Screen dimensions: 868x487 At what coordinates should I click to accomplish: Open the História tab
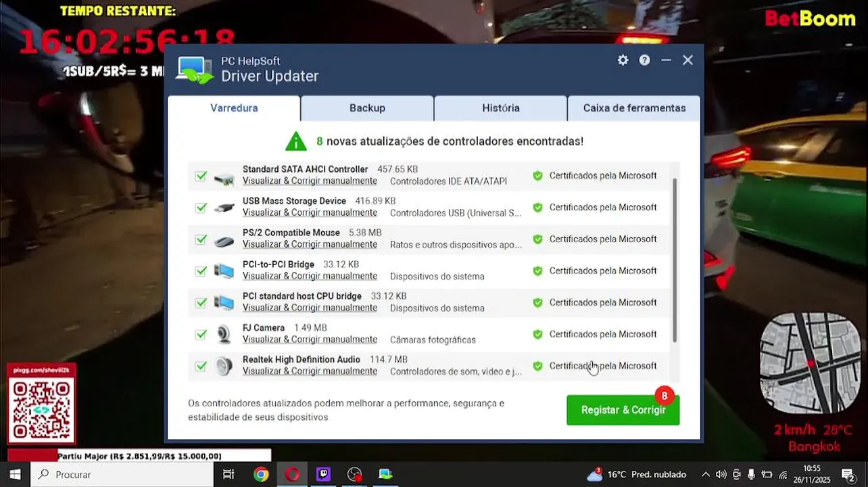pos(500,108)
